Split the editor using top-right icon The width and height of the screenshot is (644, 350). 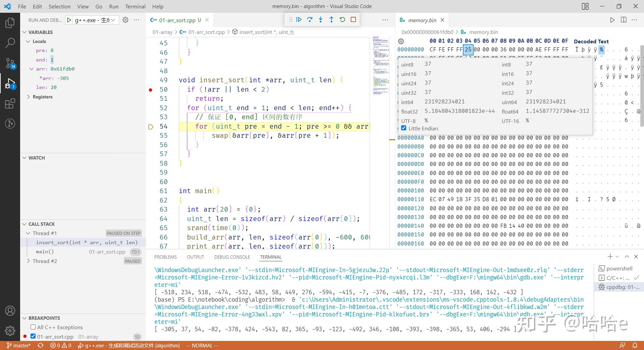tap(624, 20)
